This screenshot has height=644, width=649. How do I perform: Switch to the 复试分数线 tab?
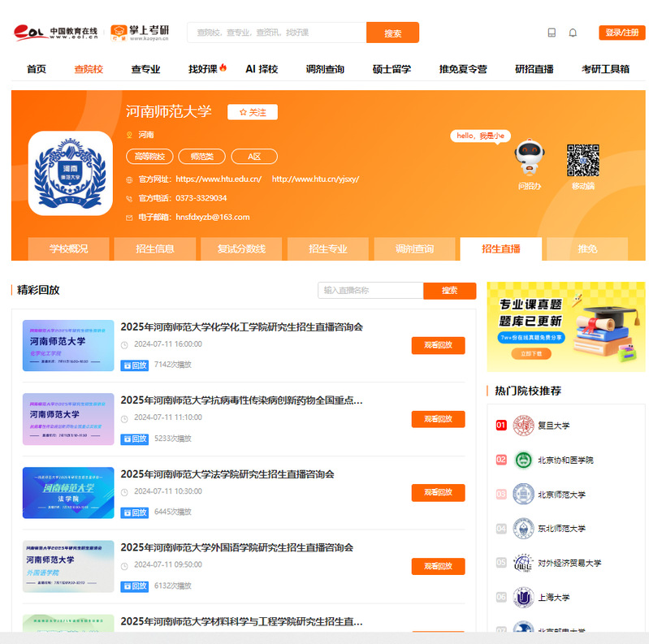tap(241, 249)
